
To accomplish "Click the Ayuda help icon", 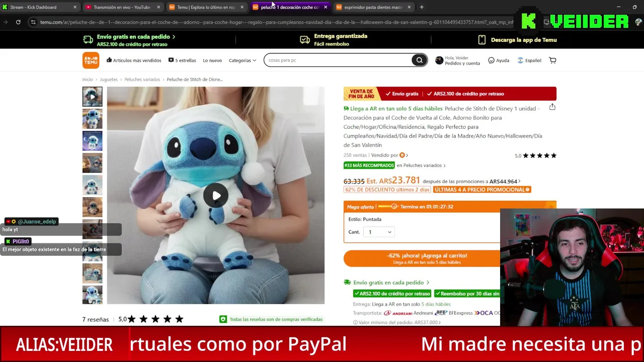I will (x=491, y=60).
